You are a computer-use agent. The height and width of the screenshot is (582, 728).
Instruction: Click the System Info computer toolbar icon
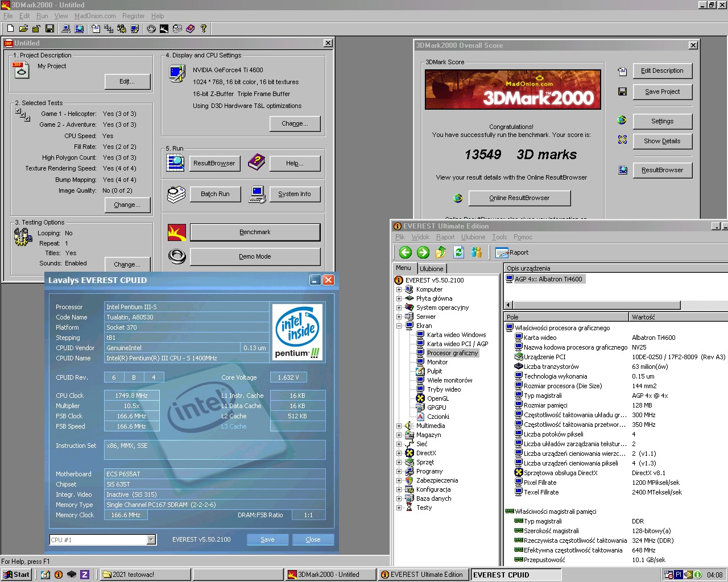66,28
